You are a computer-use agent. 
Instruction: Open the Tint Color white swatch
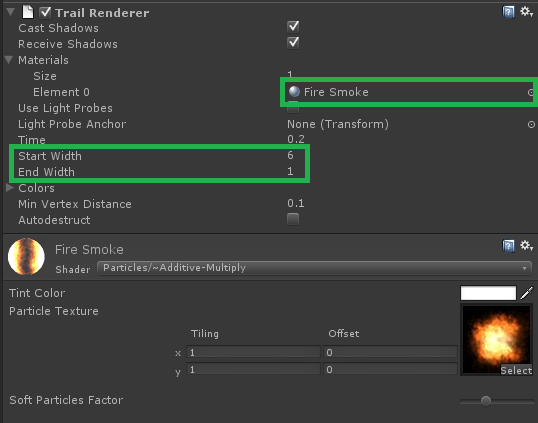click(488, 293)
